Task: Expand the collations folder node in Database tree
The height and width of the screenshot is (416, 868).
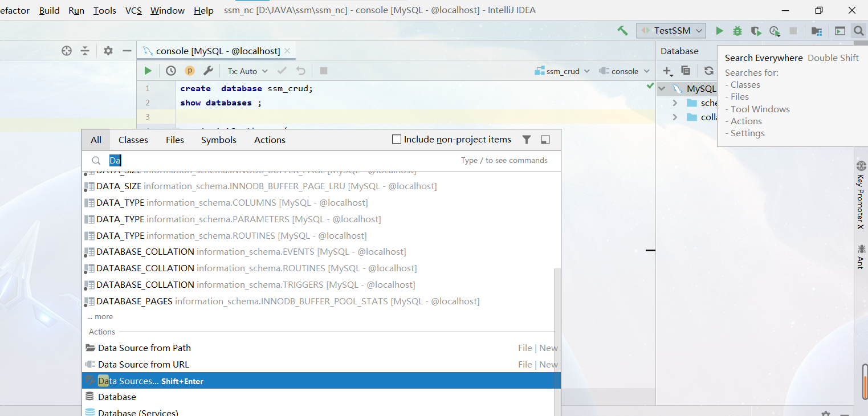Action: tap(675, 117)
